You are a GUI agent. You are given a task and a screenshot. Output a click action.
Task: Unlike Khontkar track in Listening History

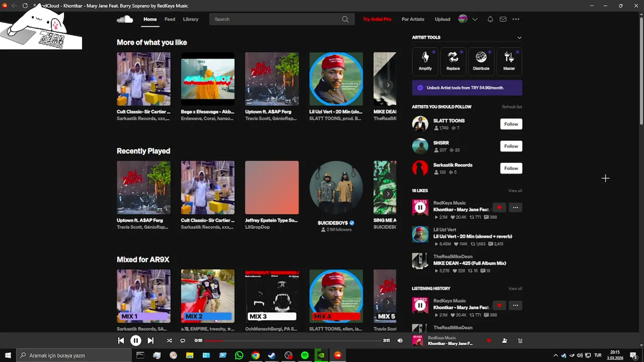499,305
